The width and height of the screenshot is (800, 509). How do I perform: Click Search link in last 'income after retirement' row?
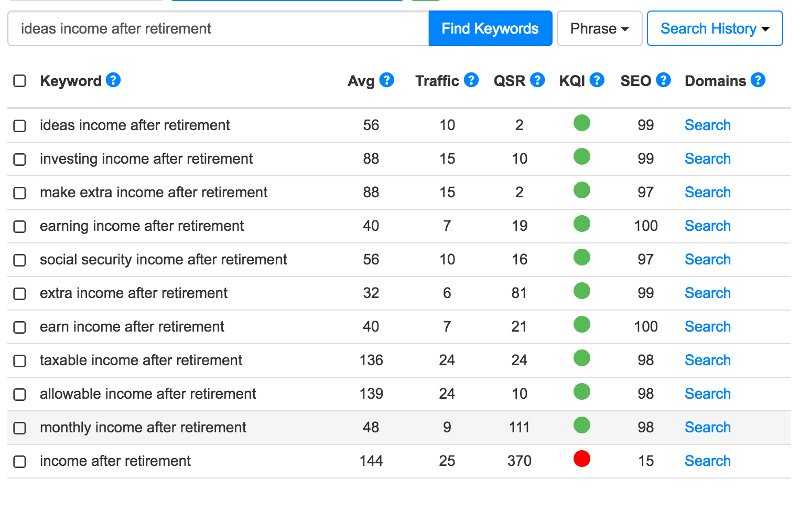(x=708, y=461)
